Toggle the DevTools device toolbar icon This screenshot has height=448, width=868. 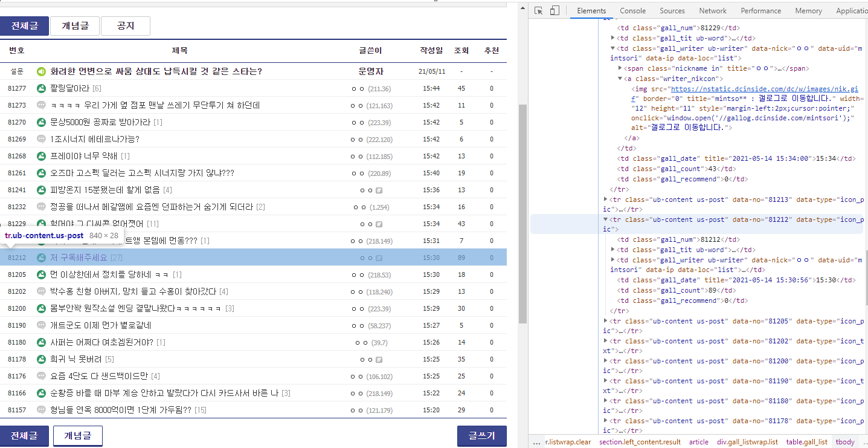pyautogui.click(x=555, y=10)
